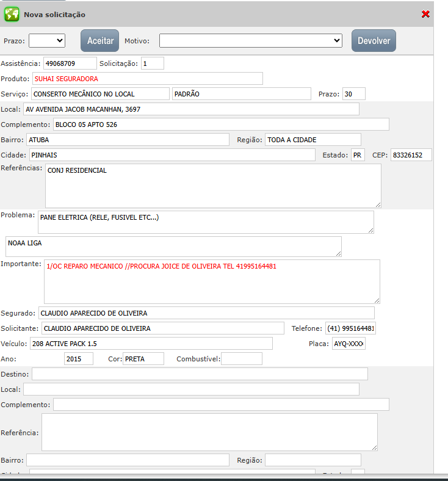
Task: Click the empty Referência textarea
Action: pyautogui.click(x=209, y=432)
